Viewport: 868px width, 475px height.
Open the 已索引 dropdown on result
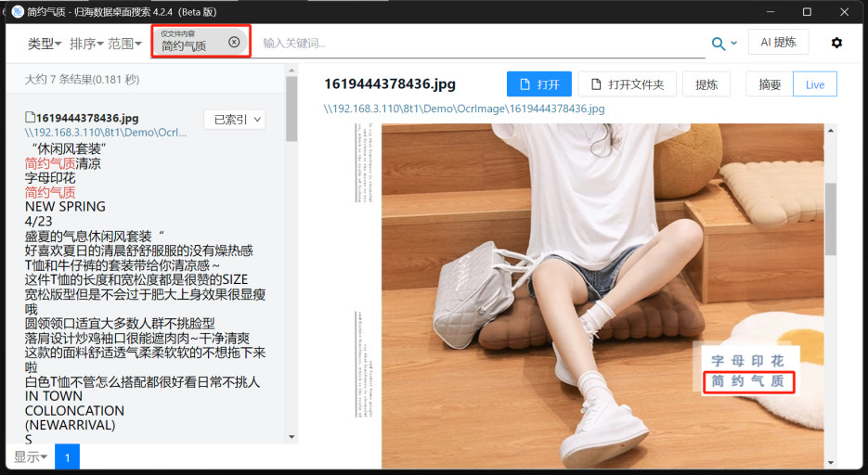tap(234, 119)
